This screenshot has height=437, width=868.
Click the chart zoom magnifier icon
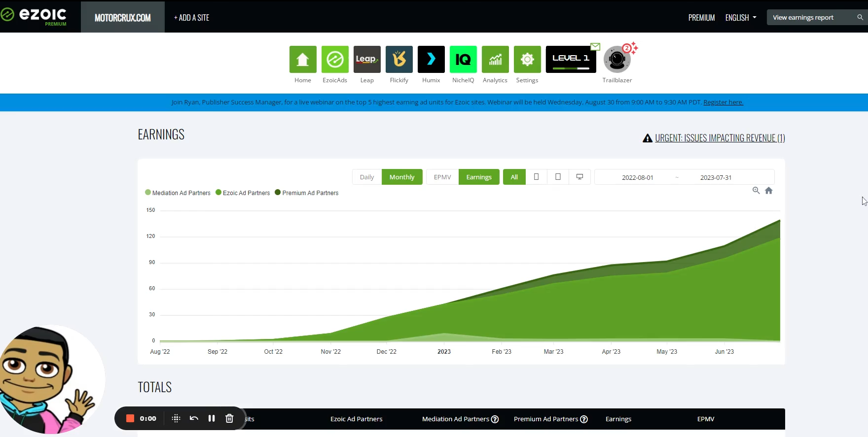click(756, 191)
